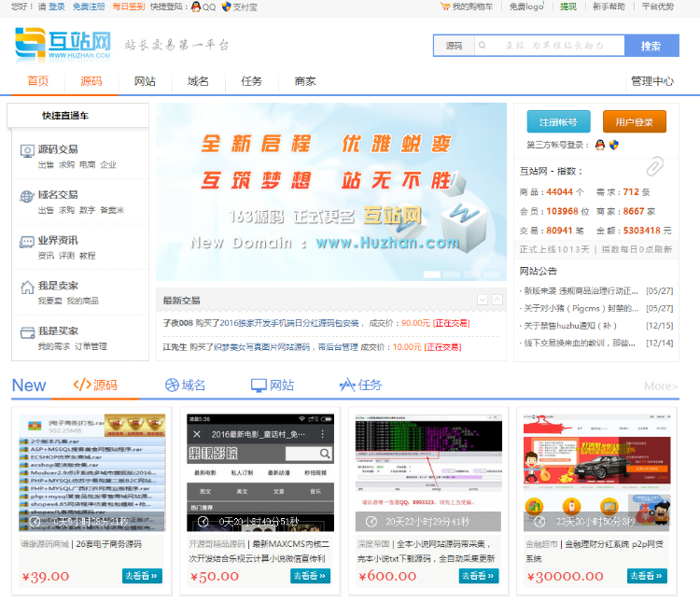This screenshot has height=603, width=700.
Task: Click 新手帮助 link in top bar
Action: (609, 7)
